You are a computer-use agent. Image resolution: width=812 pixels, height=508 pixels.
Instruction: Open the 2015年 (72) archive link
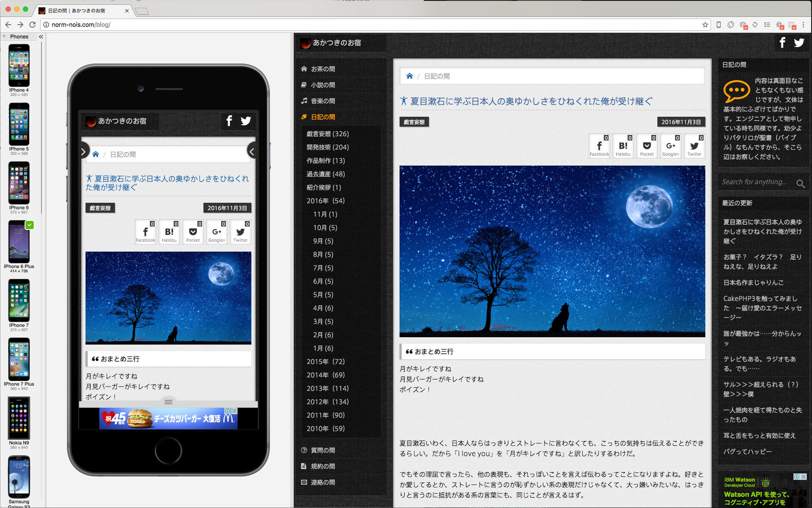(325, 362)
